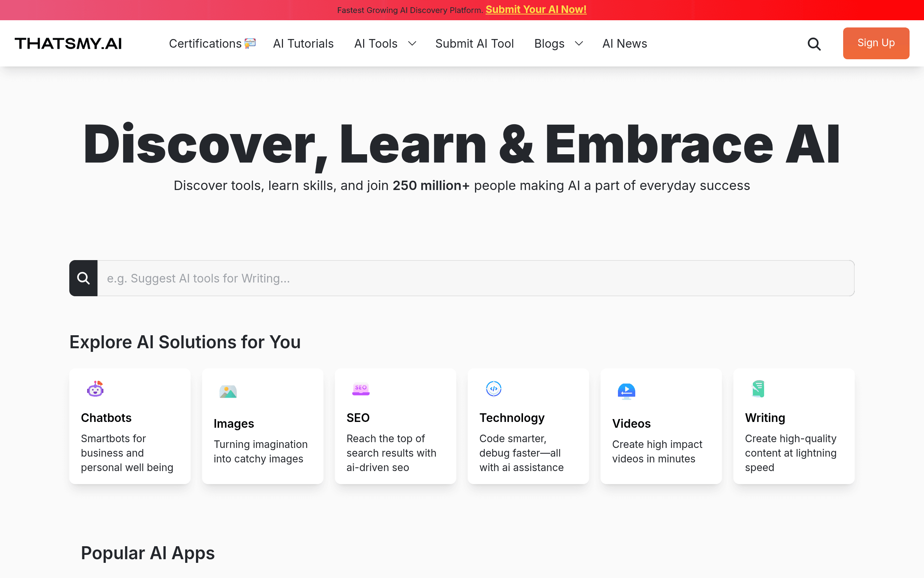The height and width of the screenshot is (578, 924).
Task: Click the Videos play screen icon
Action: point(627,392)
